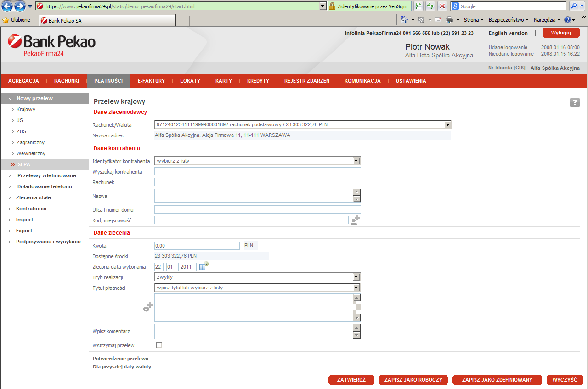Click Wyszukaj kontrahenta input field
Screen dimensions: 588x389
tap(258, 171)
